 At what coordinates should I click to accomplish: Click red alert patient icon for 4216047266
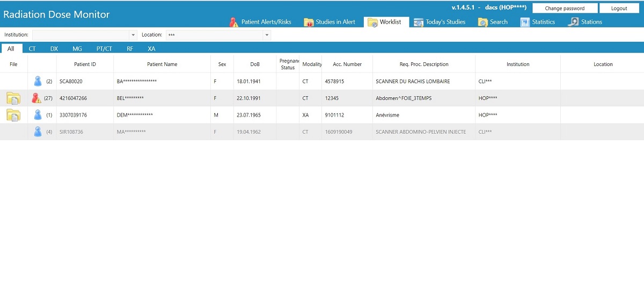point(36,98)
